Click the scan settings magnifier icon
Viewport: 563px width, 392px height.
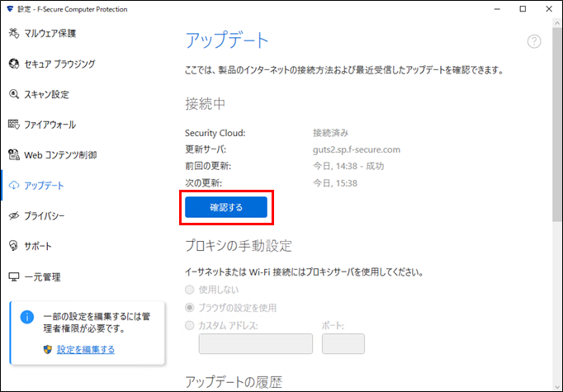coord(14,94)
